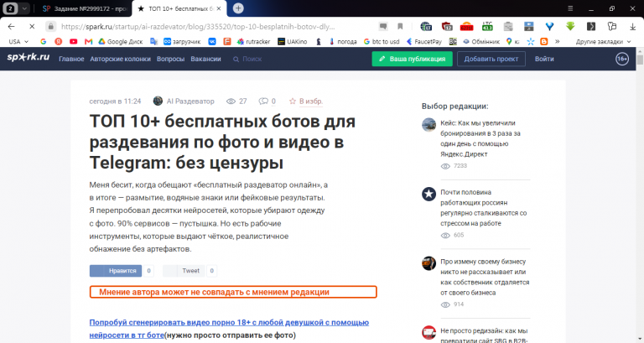Click the Поиск search field
Viewport: 644px width, 343px height.
[x=252, y=60]
